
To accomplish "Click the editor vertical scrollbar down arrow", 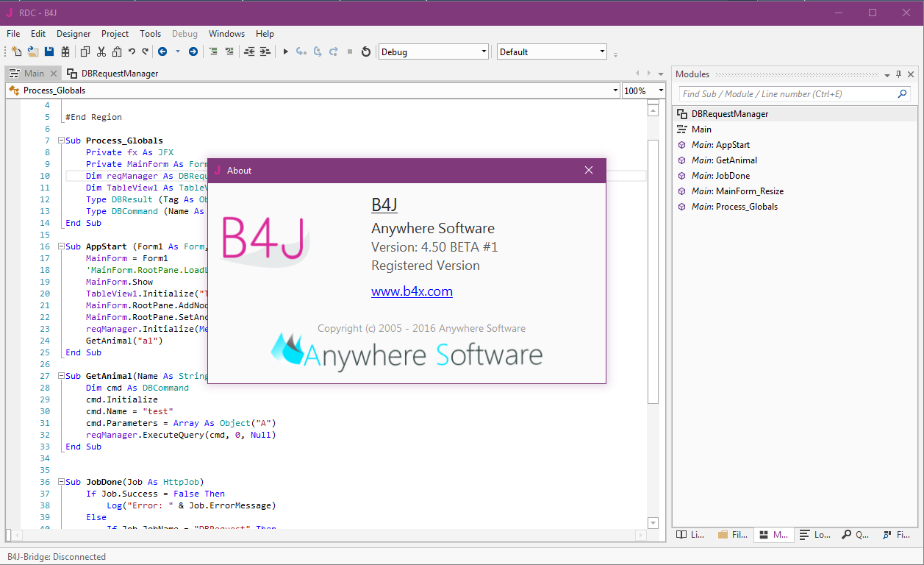I will [x=653, y=523].
